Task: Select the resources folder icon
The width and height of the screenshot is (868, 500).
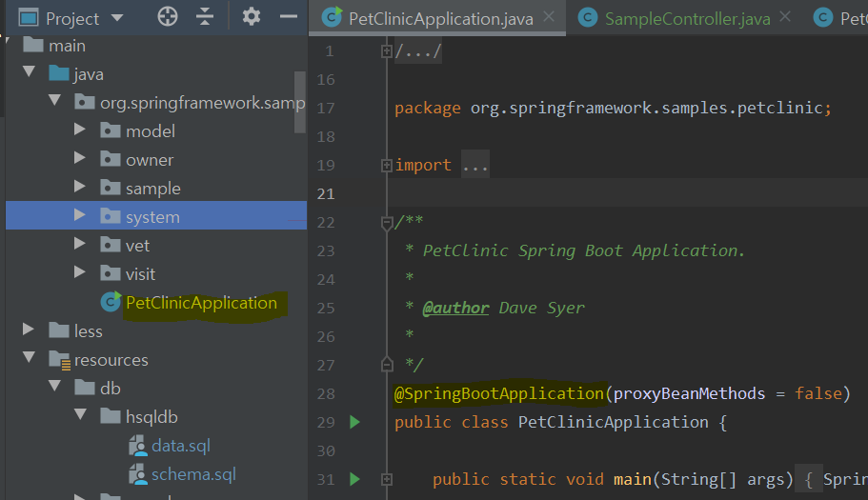Action: click(59, 360)
